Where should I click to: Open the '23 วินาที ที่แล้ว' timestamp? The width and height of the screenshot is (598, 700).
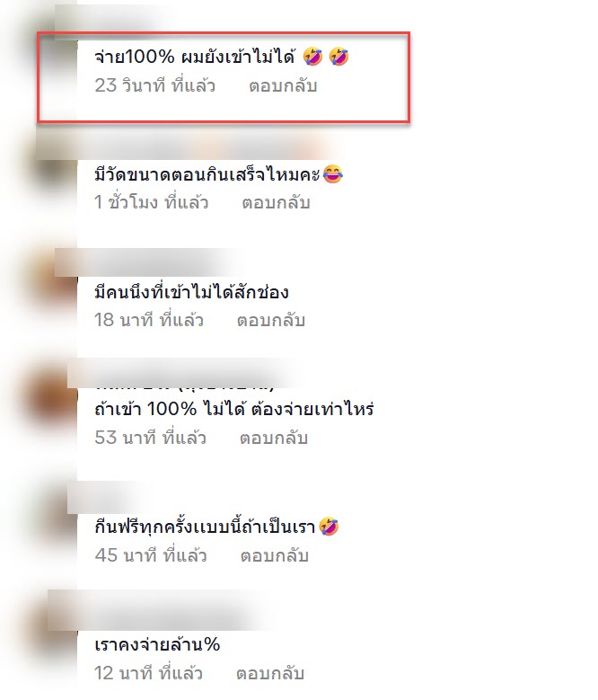coord(154,85)
